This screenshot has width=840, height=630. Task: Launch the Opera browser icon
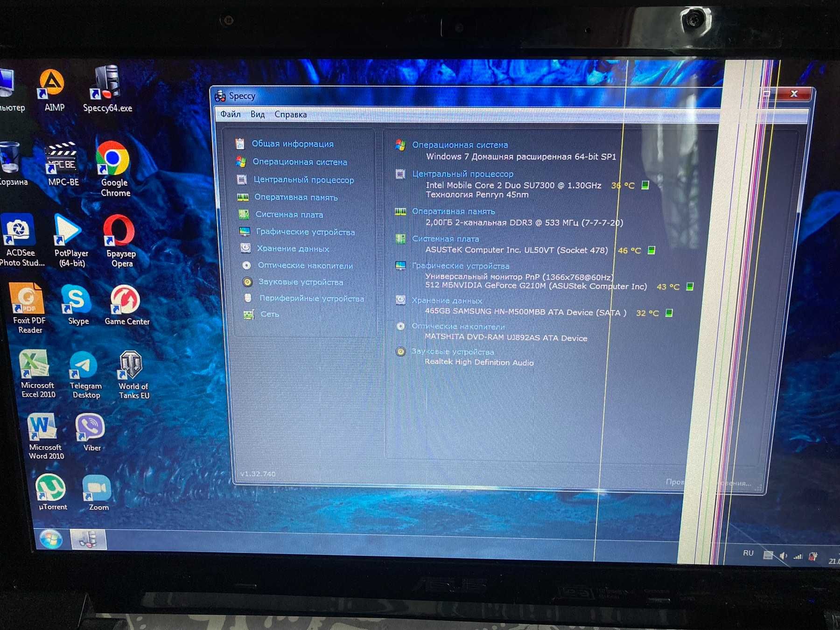click(120, 241)
